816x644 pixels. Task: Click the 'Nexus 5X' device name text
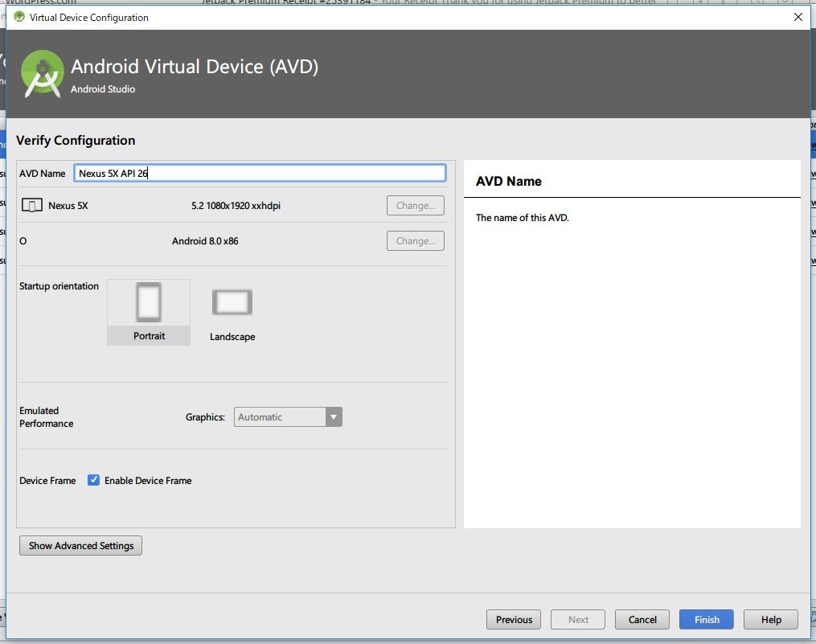click(x=68, y=206)
